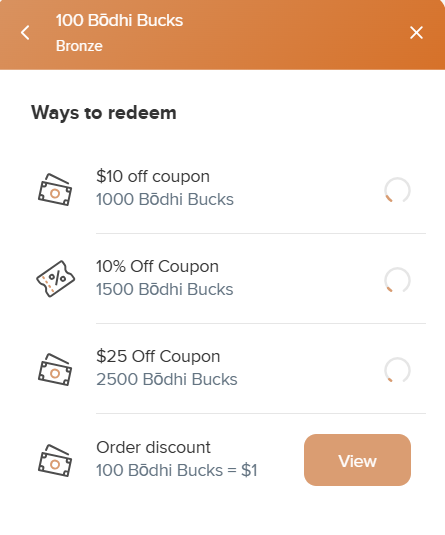
Task: Click the progress ring for 10% Off Coupon
Action: pyautogui.click(x=397, y=280)
